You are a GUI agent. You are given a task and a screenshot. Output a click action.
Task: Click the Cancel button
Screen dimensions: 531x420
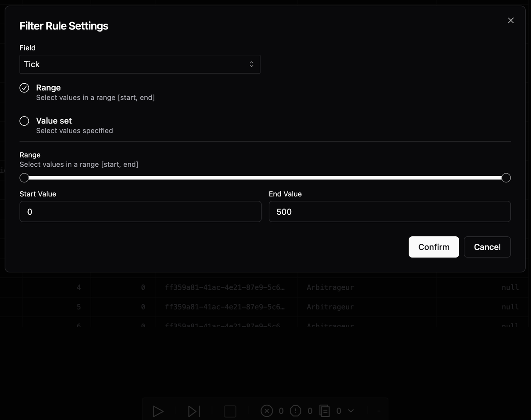487,247
